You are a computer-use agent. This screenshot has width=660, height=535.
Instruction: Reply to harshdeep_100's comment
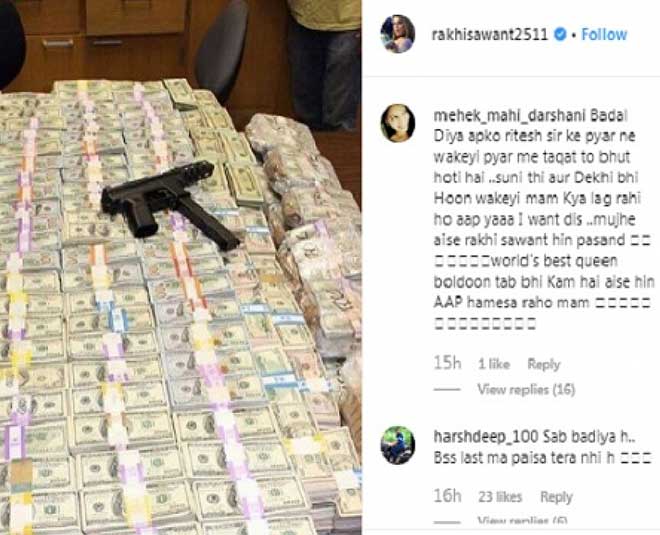[x=556, y=497]
